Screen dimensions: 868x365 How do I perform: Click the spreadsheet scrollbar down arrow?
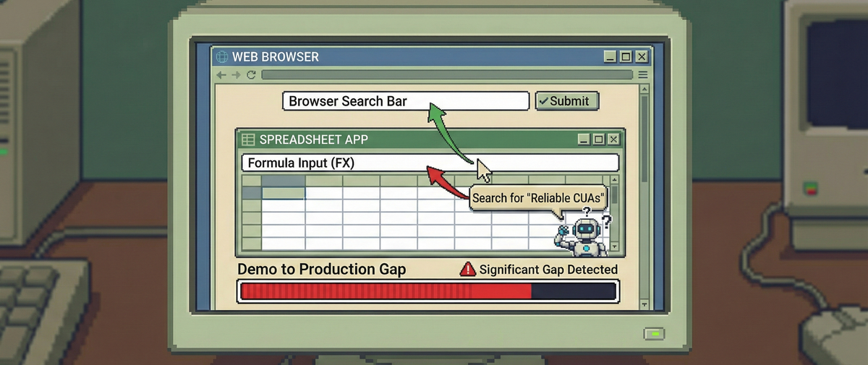tap(615, 248)
